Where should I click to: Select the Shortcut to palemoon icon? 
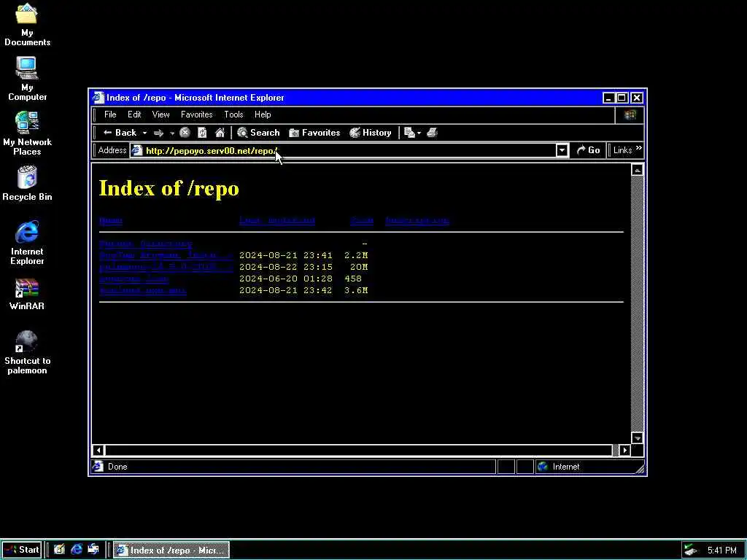(27, 352)
